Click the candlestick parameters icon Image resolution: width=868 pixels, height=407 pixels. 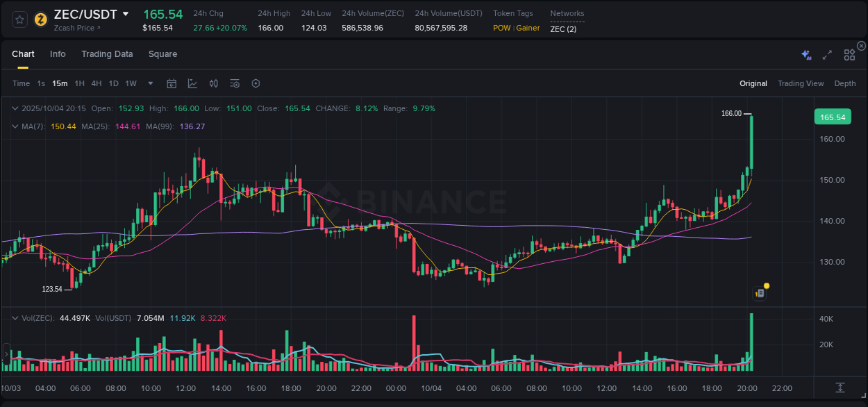coord(213,83)
